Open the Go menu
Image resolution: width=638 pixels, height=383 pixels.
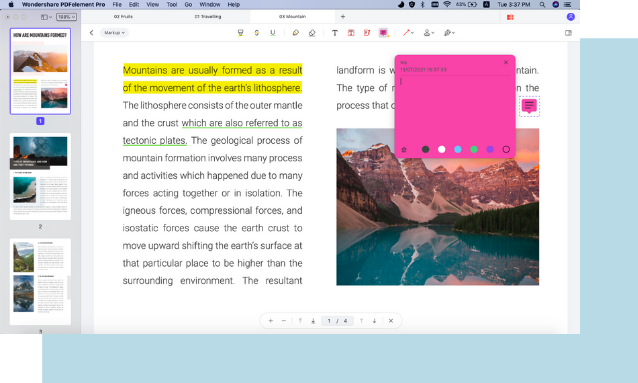188,4
